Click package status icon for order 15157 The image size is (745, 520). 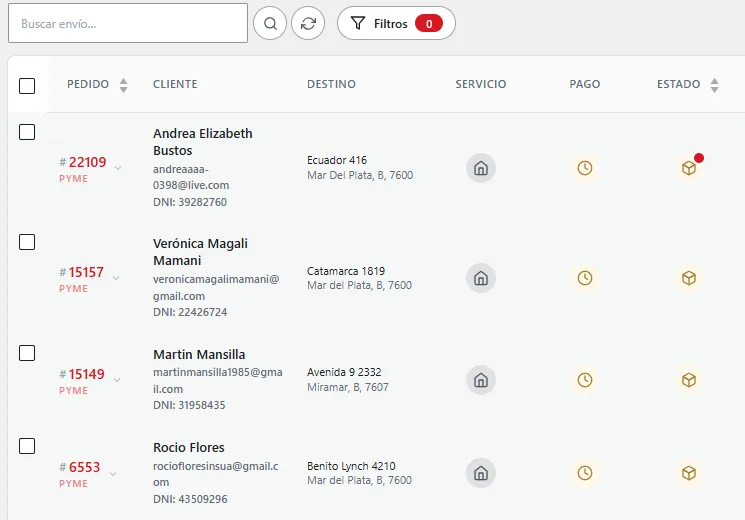coord(689,278)
